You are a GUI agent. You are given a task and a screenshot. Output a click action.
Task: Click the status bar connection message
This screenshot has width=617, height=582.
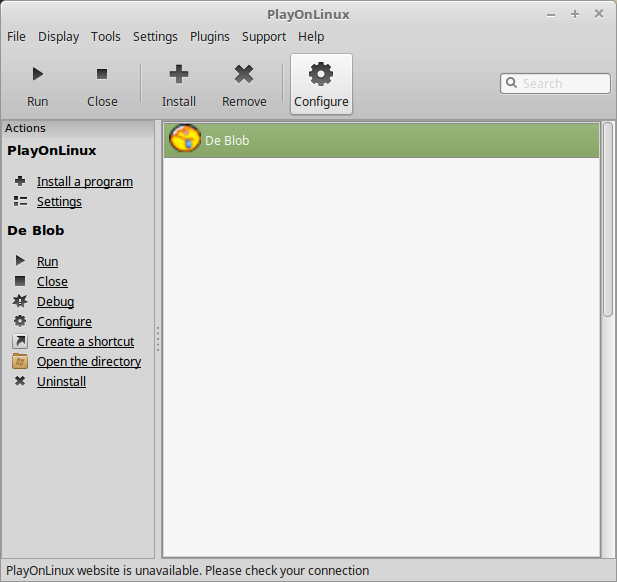tap(188, 570)
